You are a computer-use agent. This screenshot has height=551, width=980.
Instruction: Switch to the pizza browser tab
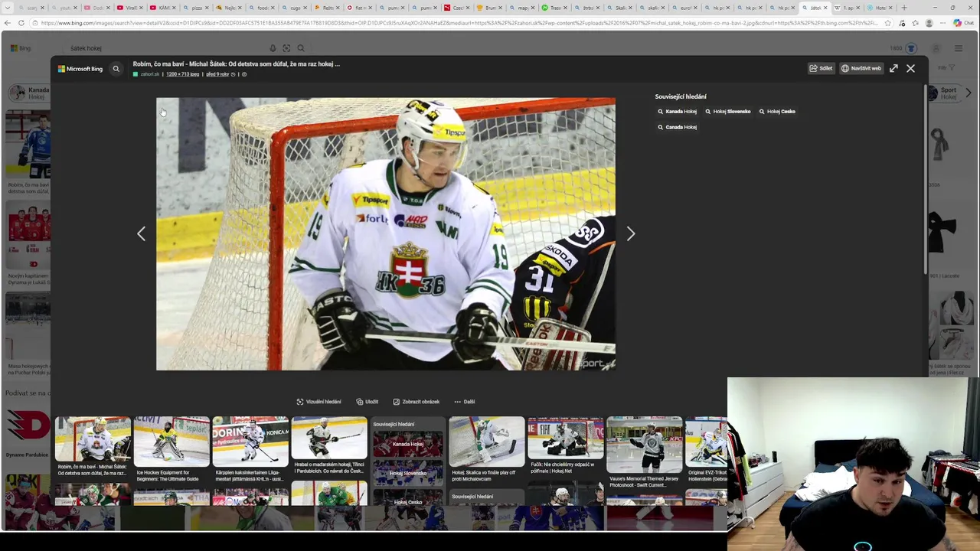coord(197,8)
